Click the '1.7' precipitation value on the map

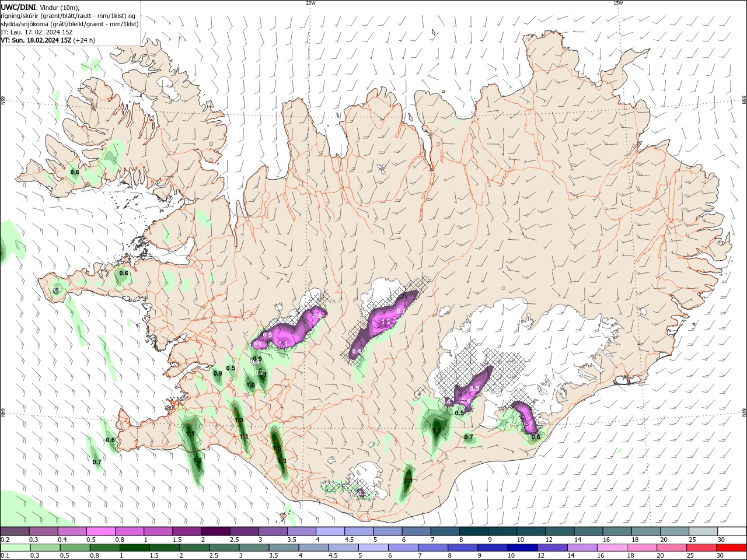pyautogui.click(x=436, y=430)
